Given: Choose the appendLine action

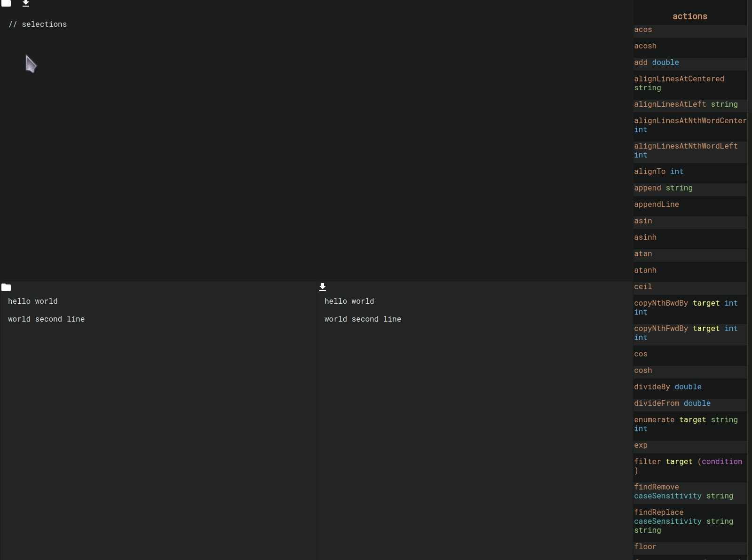Looking at the screenshot, I should tap(656, 205).
